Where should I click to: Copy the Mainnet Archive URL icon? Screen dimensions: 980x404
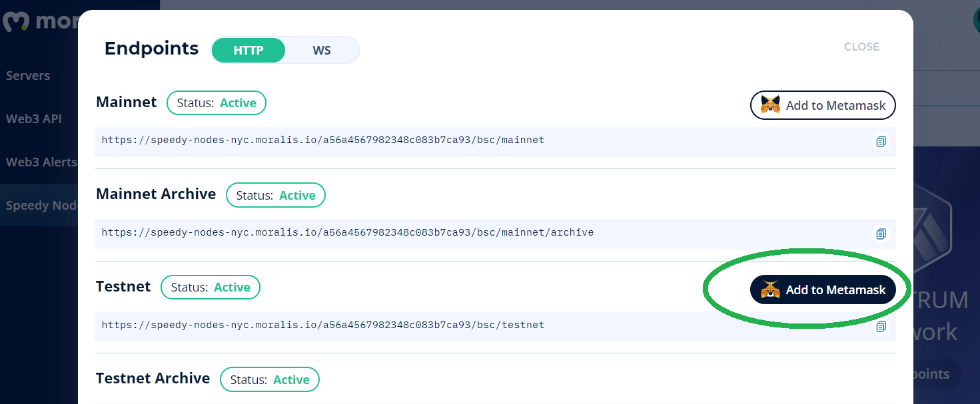(x=881, y=234)
